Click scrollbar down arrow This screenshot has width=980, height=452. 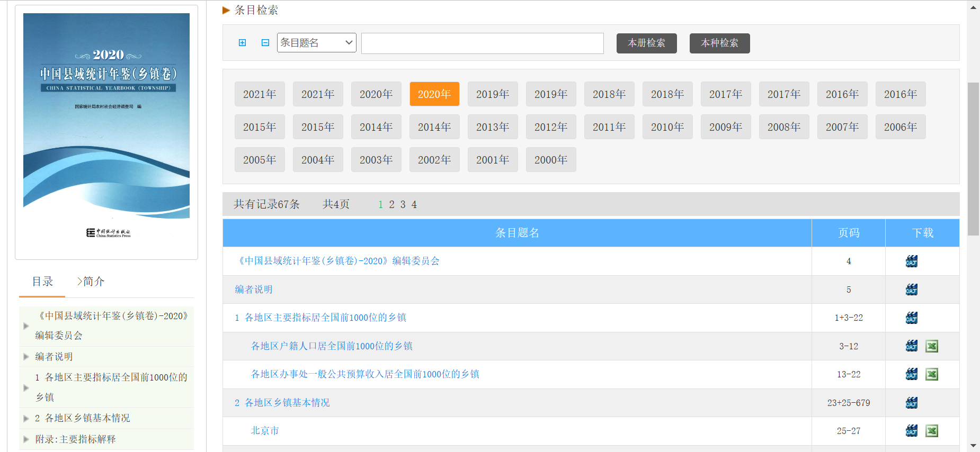coord(973,446)
